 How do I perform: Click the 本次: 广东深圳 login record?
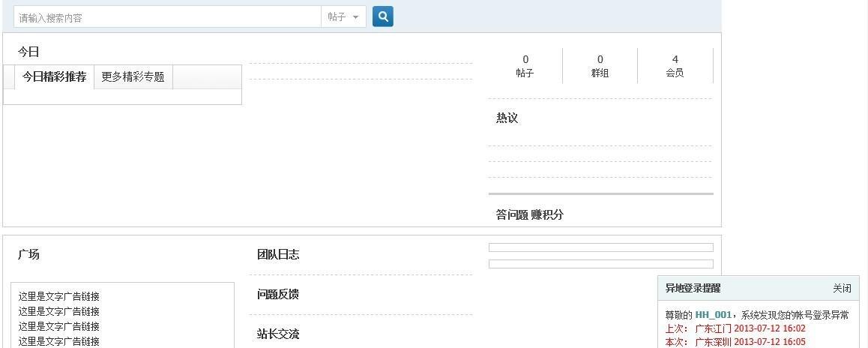click(735, 342)
